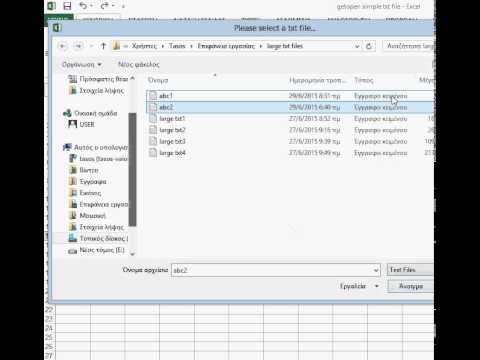Click the text file icon beside large txt4
The width and height of the screenshot is (480, 360).
(x=153, y=153)
